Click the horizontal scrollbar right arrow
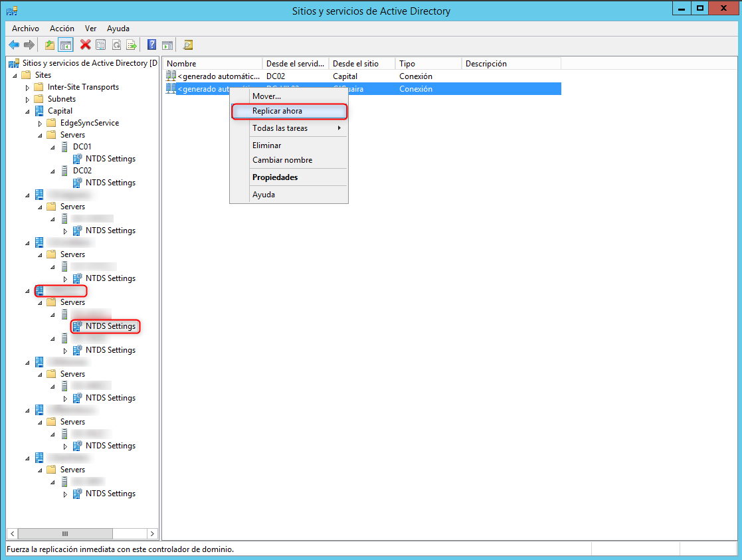The image size is (742, 560). (152, 533)
